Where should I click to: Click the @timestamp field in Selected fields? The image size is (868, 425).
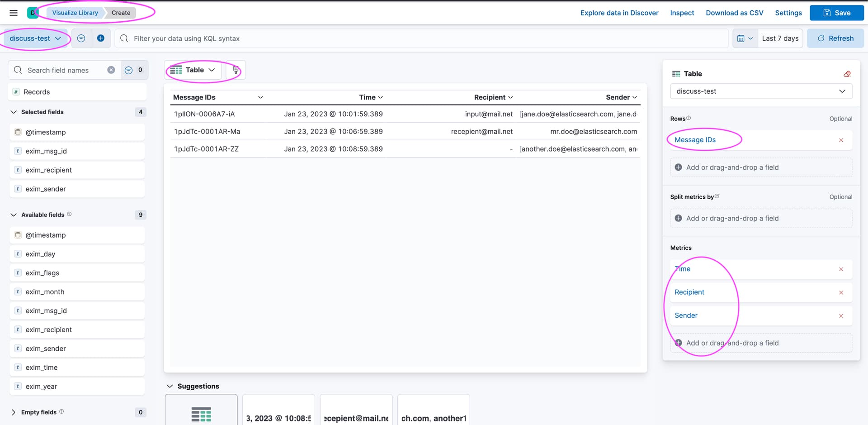point(77,132)
